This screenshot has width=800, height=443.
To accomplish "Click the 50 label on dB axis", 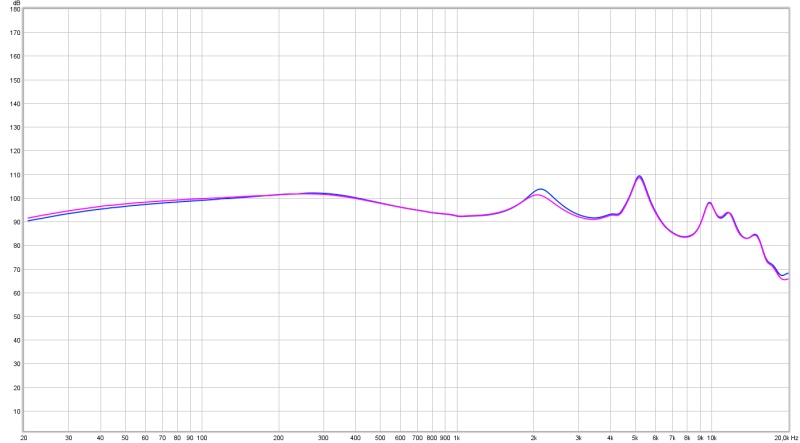I will 16,317.
